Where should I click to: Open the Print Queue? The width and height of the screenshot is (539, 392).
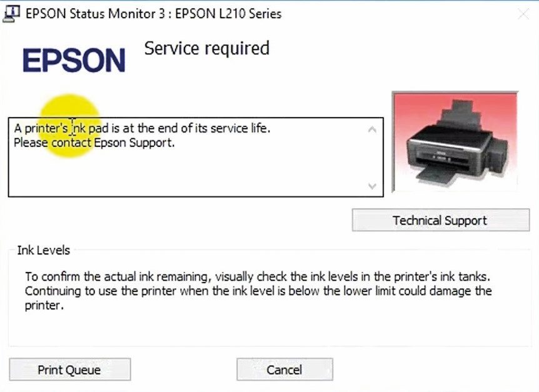pyautogui.click(x=70, y=369)
